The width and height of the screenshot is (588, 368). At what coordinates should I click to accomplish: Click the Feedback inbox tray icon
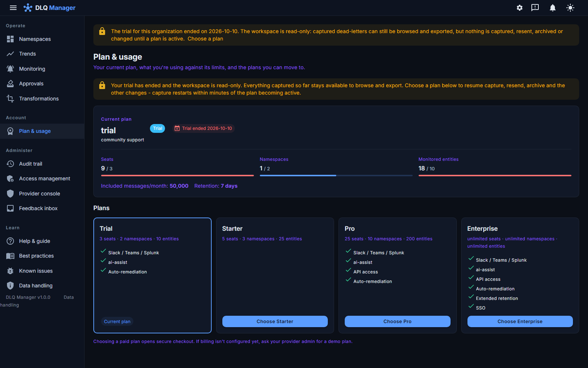click(x=10, y=208)
